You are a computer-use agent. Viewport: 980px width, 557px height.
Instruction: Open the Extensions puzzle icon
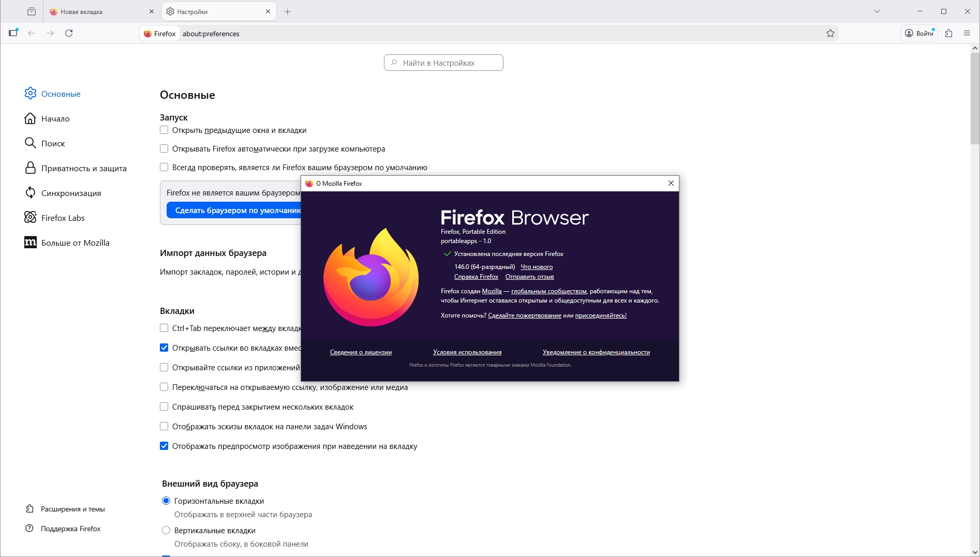click(948, 33)
